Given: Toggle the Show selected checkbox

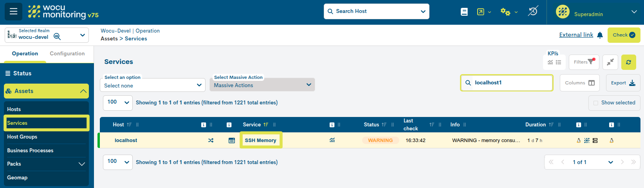Looking at the screenshot, I should tap(596, 103).
